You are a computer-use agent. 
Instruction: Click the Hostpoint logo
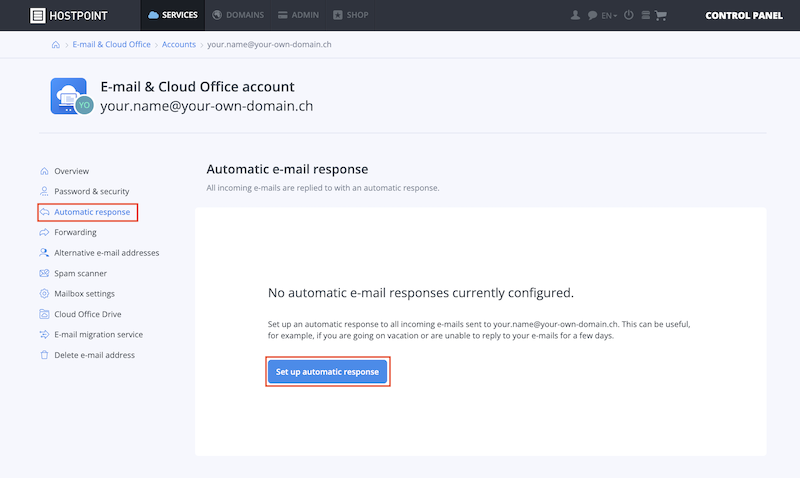[x=68, y=15]
